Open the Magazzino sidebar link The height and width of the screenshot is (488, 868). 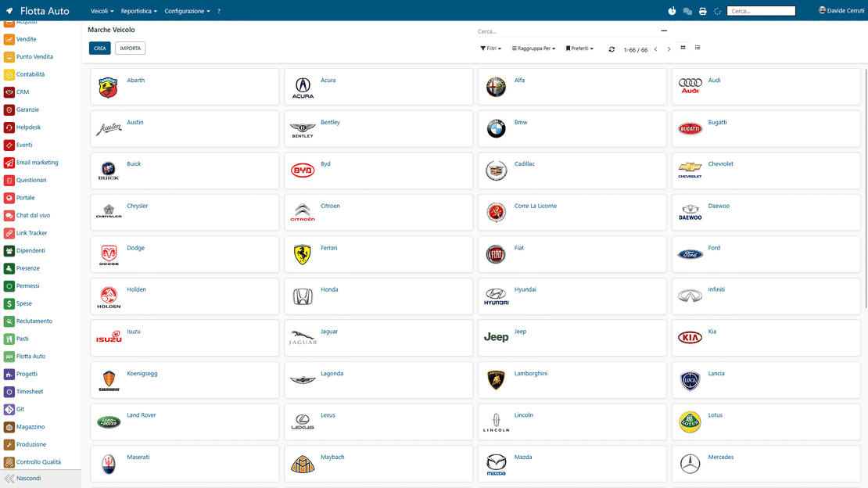(30, 427)
